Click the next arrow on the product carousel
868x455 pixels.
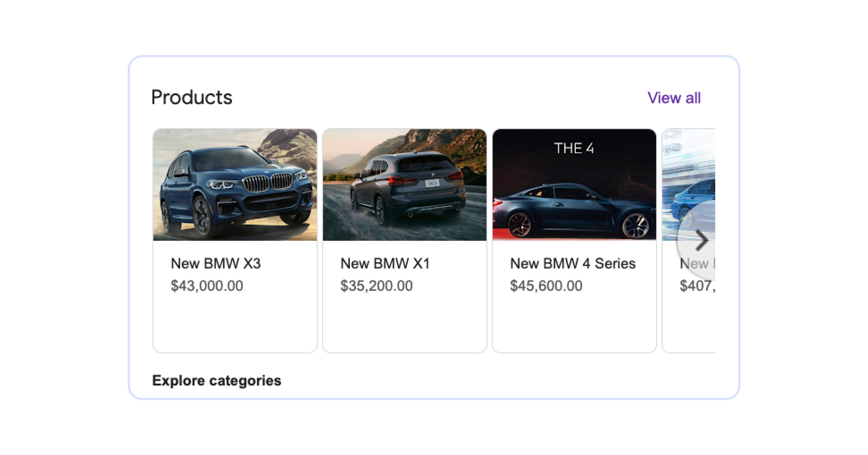pos(702,240)
